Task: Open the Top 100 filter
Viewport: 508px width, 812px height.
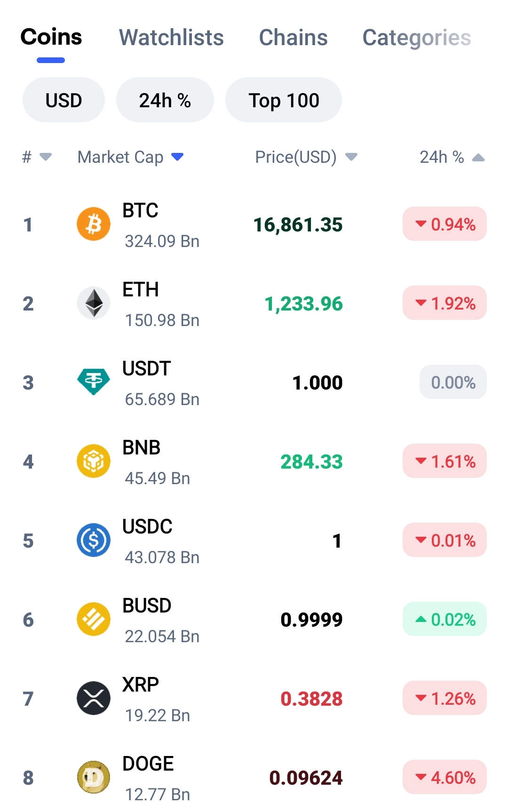Action: click(284, 100)
